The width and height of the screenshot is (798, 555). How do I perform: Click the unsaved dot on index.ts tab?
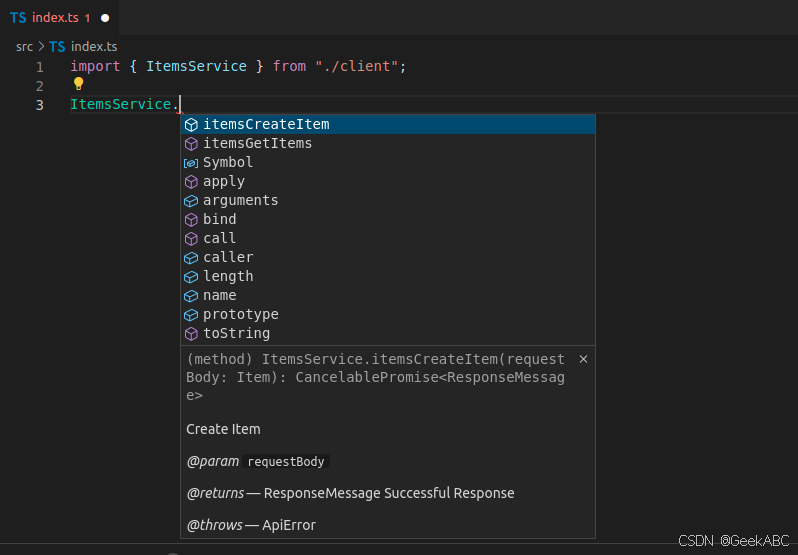tap(104, 18)
